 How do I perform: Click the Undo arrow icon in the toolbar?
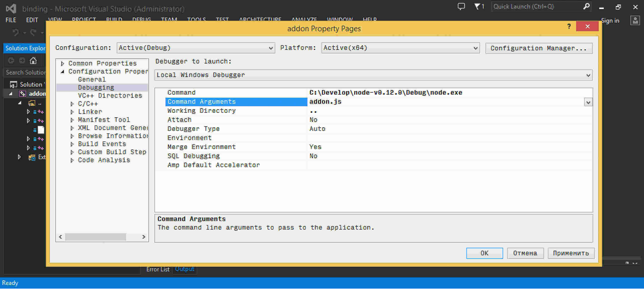click(16, 32)
